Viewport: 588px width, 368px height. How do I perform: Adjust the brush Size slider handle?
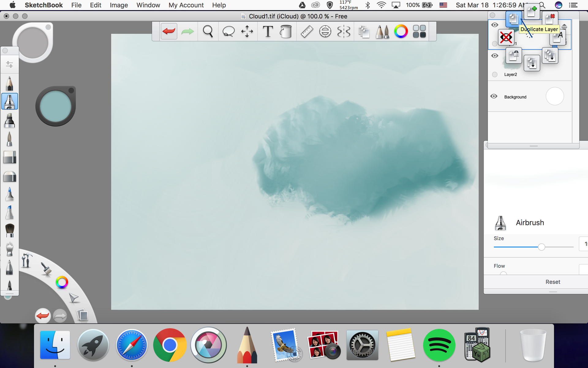coord(541,247)
